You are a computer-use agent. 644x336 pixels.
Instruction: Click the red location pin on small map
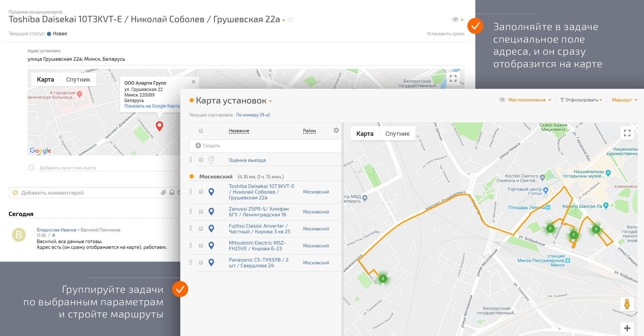coord(159,125)
